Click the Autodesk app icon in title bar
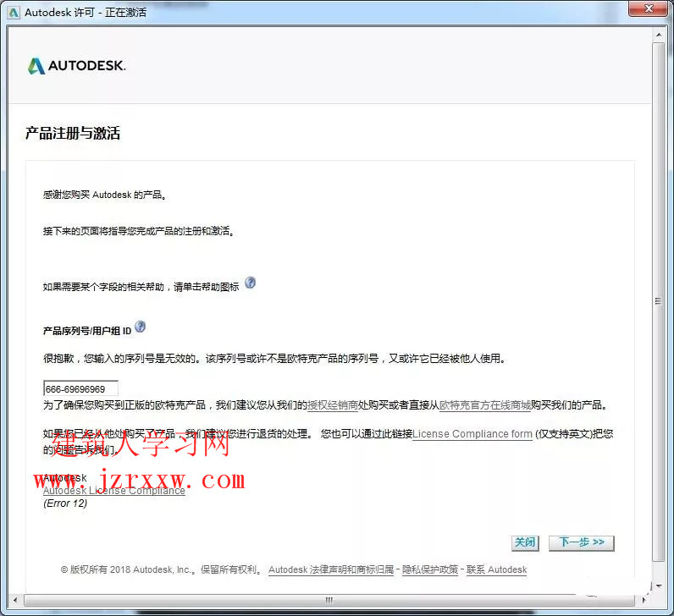The image size is (674, 616). [x=14, y=13]
